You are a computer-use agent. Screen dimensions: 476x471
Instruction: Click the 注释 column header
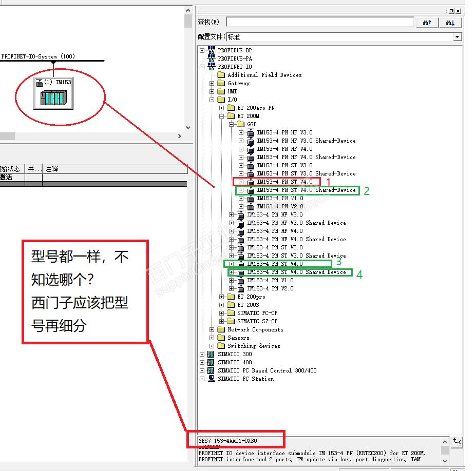pyautogui.click(x=115, y=169)
